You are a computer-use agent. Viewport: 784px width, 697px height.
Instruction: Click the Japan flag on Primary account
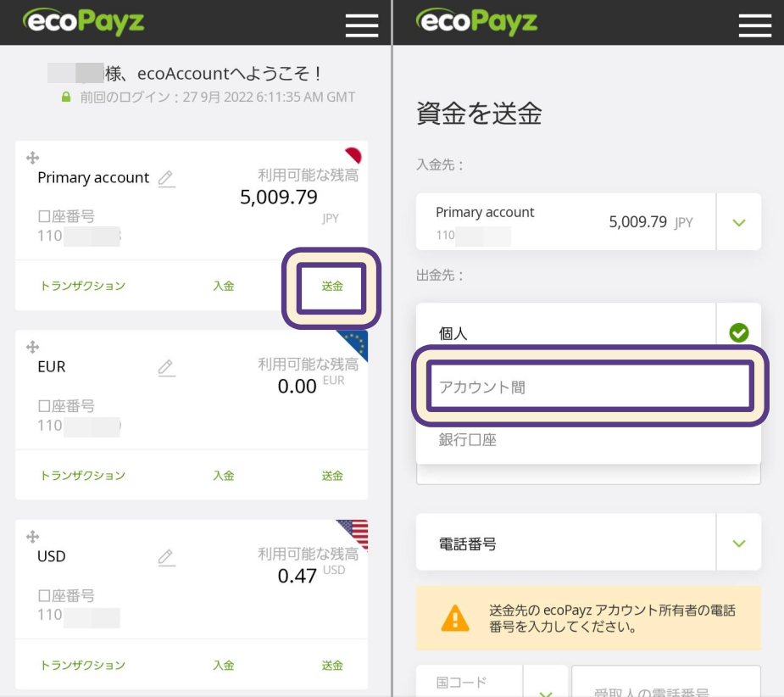click(354, 154)
